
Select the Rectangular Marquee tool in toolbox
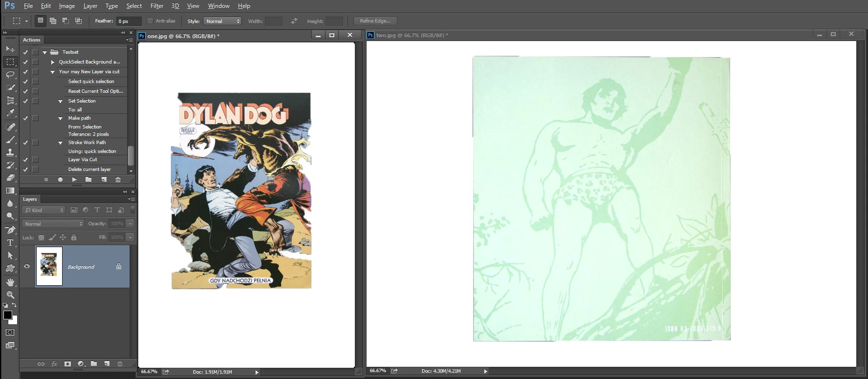pyautogui.click(x=10, y=62)
